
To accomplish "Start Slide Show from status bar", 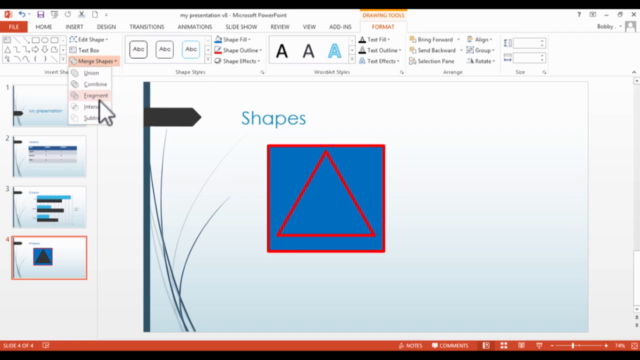I will 539,346.
